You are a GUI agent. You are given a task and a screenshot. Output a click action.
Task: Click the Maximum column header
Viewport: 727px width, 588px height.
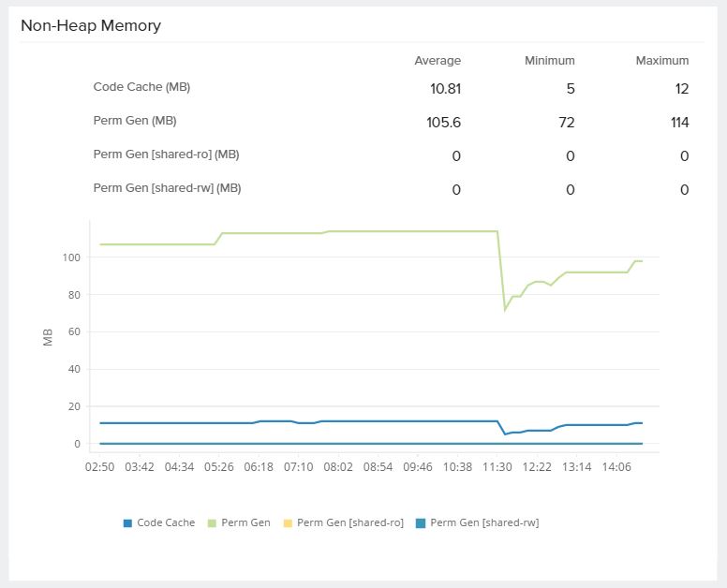662,61
